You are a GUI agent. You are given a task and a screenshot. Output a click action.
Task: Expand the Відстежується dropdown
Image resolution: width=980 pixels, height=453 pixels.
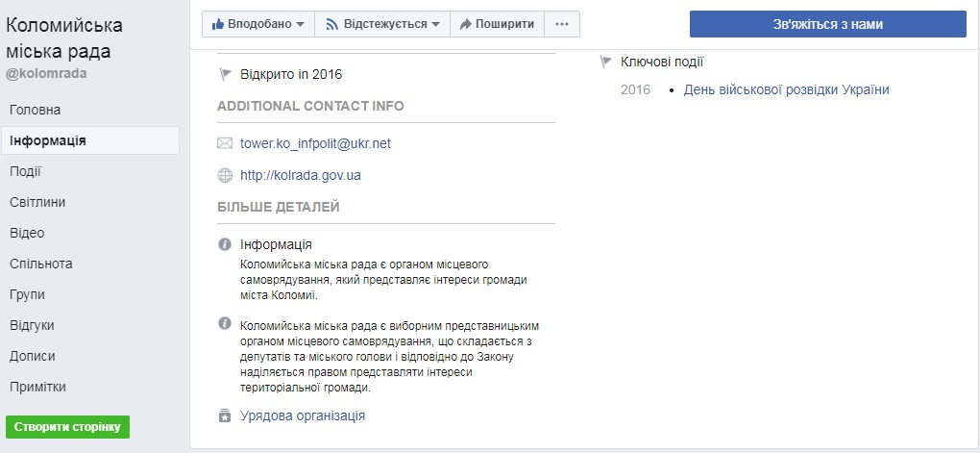[435, 24]
